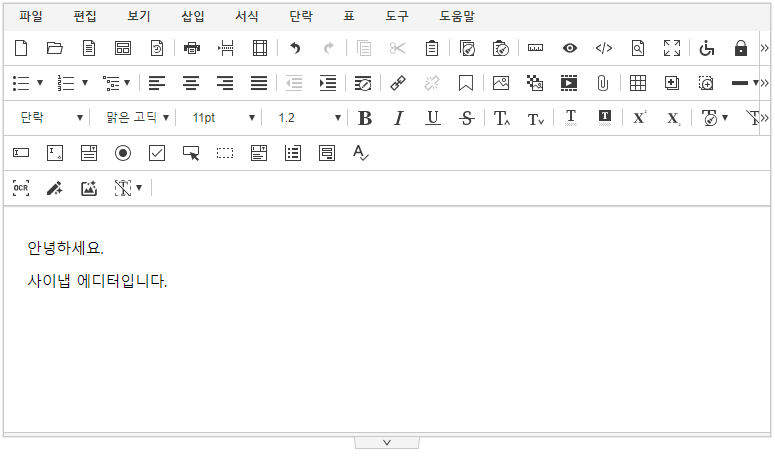Click the Print icon in the toolbar

tap(193, 48)
